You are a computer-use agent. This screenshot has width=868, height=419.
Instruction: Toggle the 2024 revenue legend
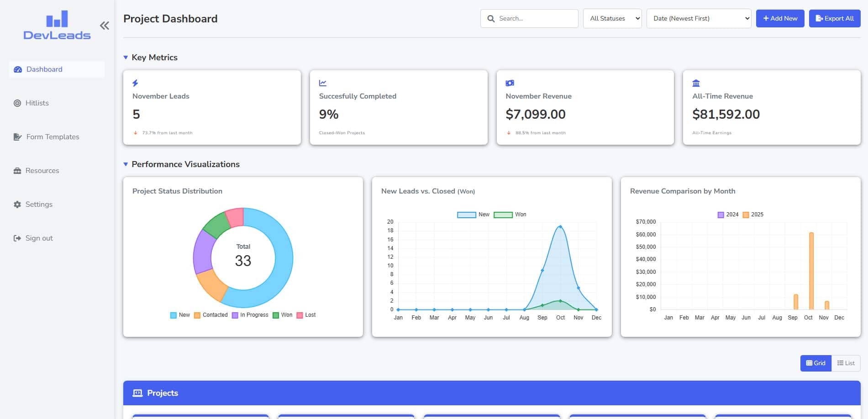click(728, 215)
